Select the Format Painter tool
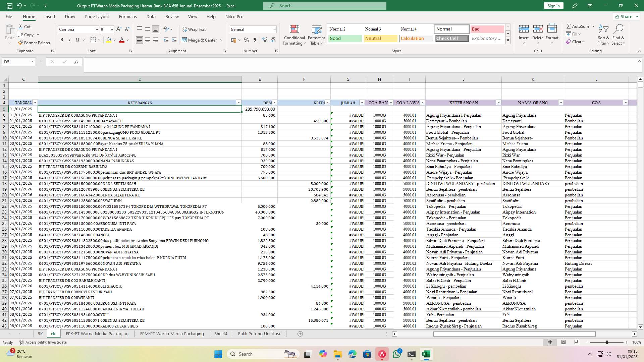 pyautogui.click(x=35, y=43)
